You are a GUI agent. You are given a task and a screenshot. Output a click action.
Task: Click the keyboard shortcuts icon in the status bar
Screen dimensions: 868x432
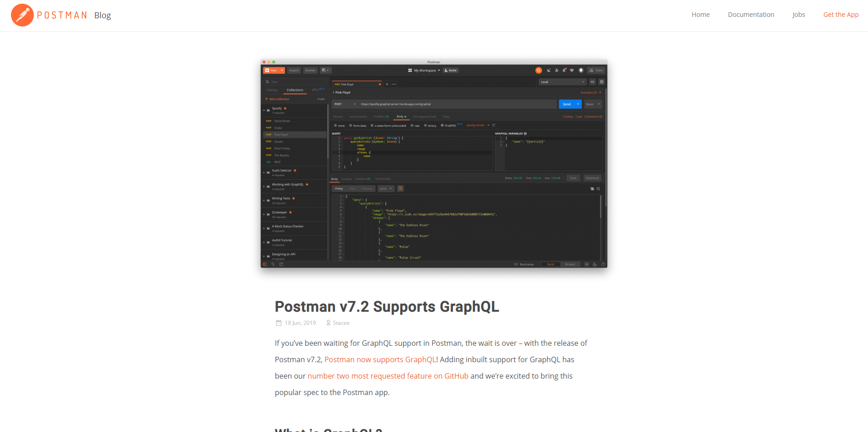click(x=595, y=264)
